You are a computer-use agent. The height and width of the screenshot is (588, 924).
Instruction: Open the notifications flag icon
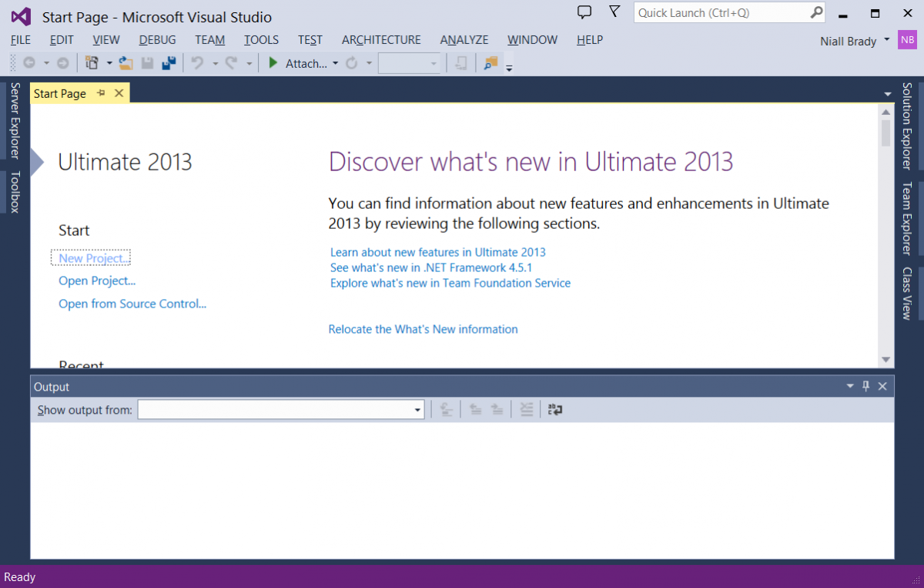[614, 12]
